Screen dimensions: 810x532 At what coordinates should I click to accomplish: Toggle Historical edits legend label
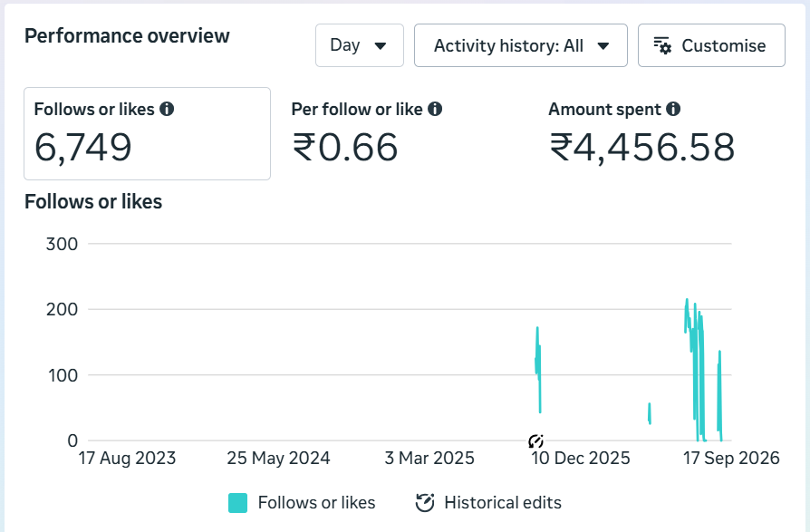click(503, 503)
